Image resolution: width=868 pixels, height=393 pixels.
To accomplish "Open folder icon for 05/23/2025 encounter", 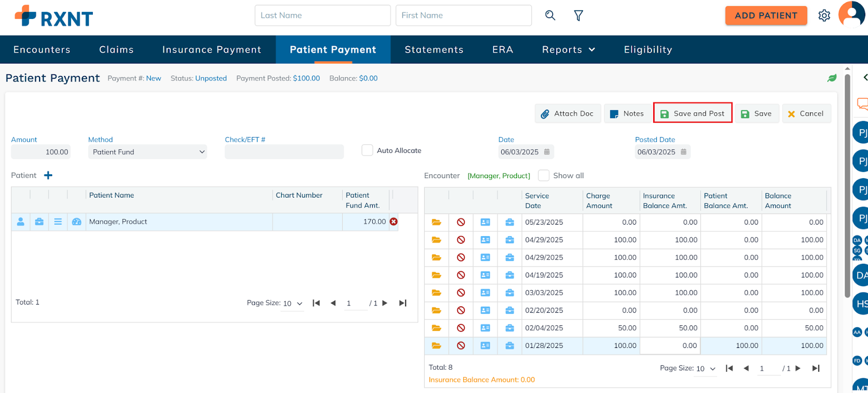I will 436,222.
